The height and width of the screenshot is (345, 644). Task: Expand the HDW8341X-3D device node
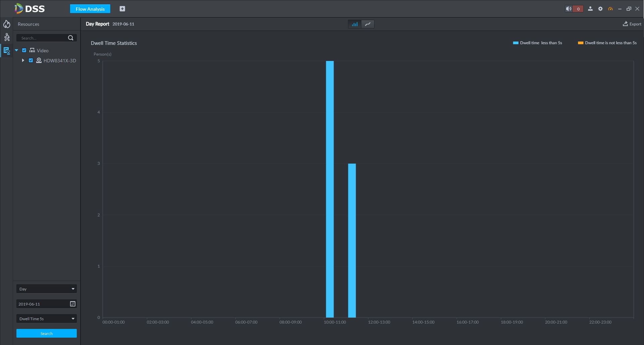coord(23,60)
